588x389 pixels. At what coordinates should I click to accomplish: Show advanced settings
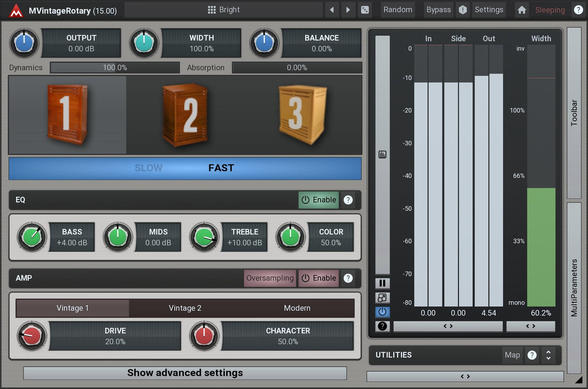185,373
